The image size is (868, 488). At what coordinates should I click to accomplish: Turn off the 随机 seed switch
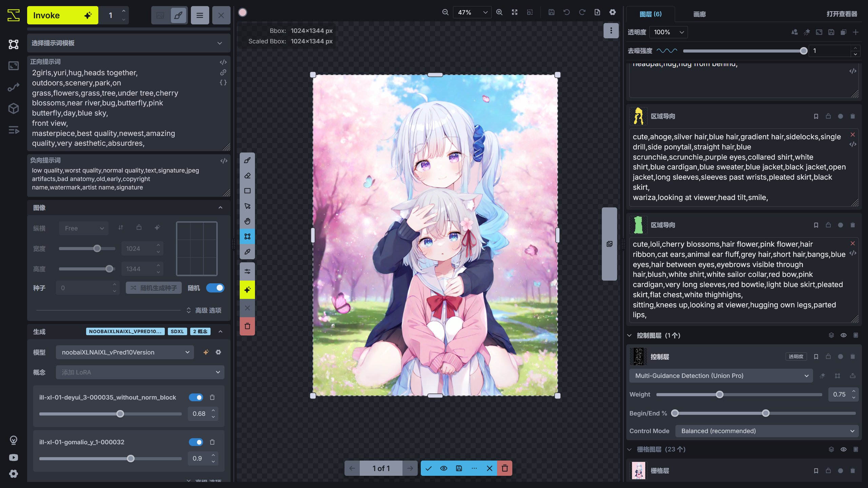(216, 288)
